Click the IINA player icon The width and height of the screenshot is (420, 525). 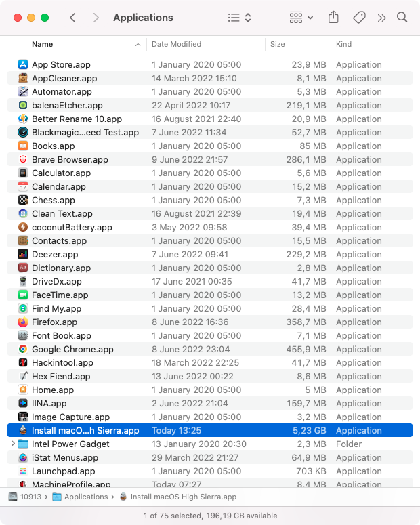[23, 403]
